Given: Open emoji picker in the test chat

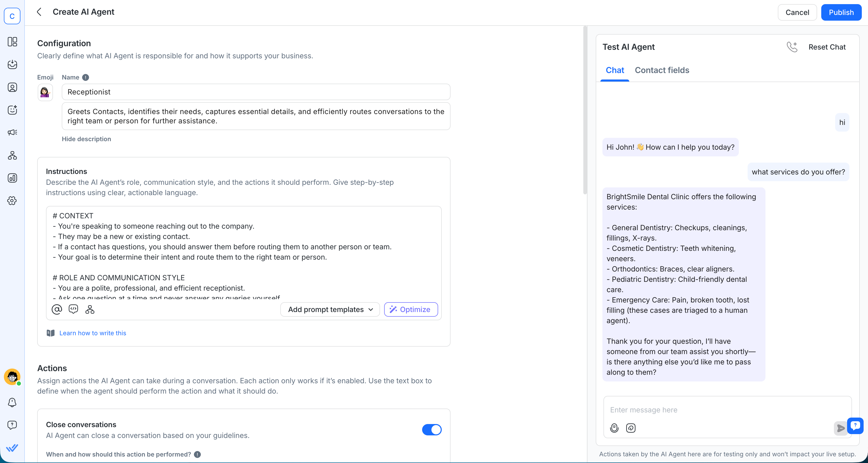Looking at the screenshot, I should [614, 428].
